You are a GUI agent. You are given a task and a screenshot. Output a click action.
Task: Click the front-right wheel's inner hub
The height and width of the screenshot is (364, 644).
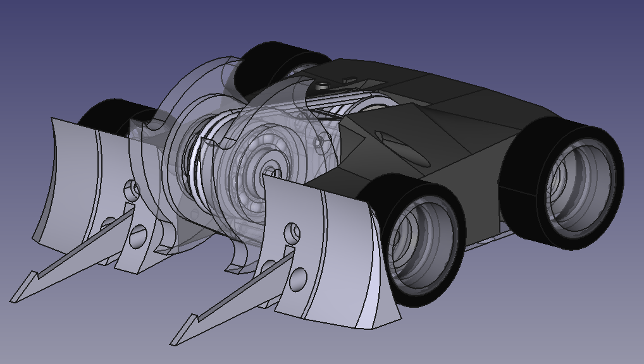(x=418, y=248)
